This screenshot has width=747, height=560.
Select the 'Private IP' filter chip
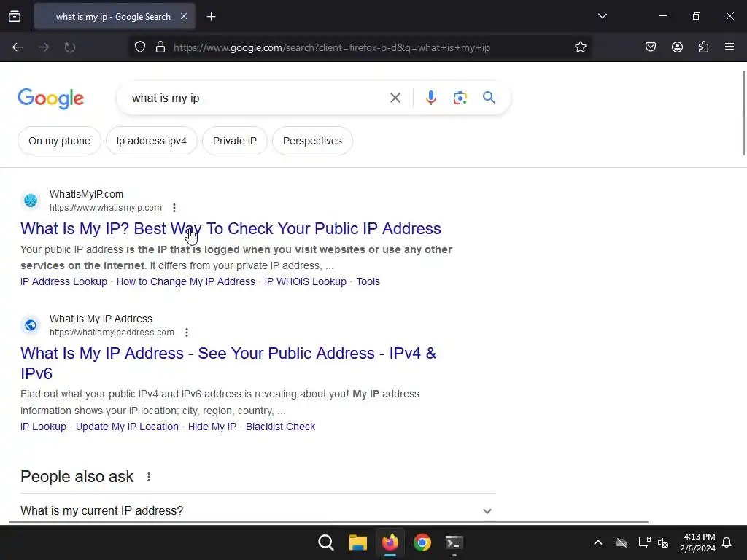(235, 141)
